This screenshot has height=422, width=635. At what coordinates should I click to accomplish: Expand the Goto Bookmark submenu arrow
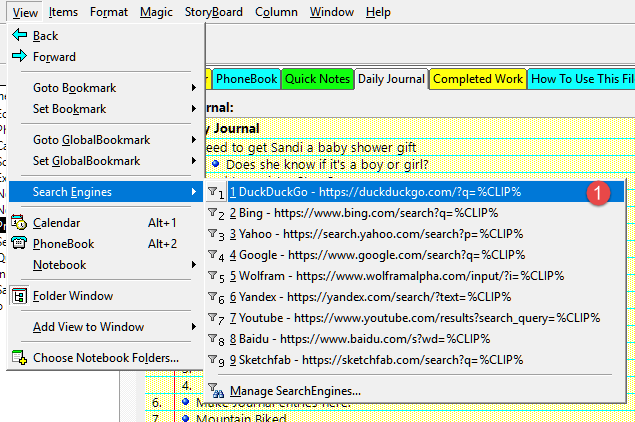pyautogui.click(x=194, y=87)
